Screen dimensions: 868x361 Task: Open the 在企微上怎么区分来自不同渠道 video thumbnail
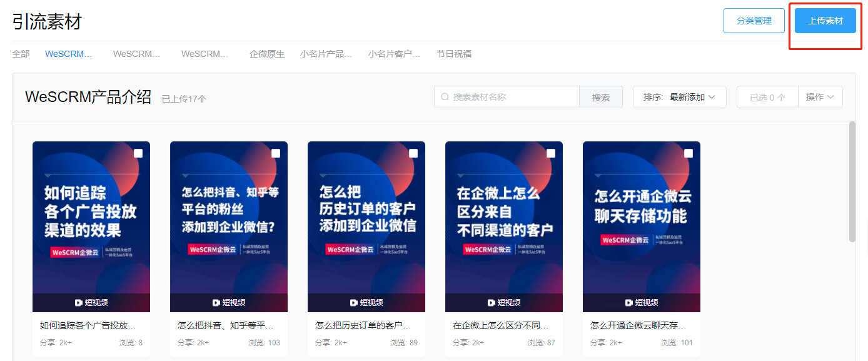(504, 226)
